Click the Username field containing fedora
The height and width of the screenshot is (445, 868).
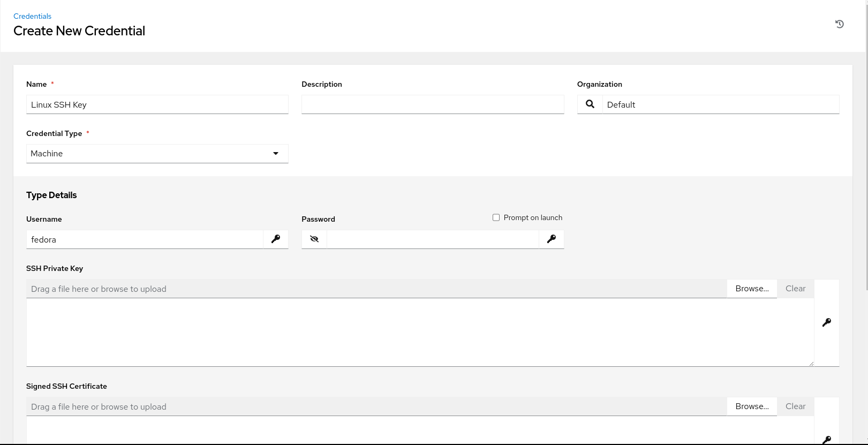[145, 239]
